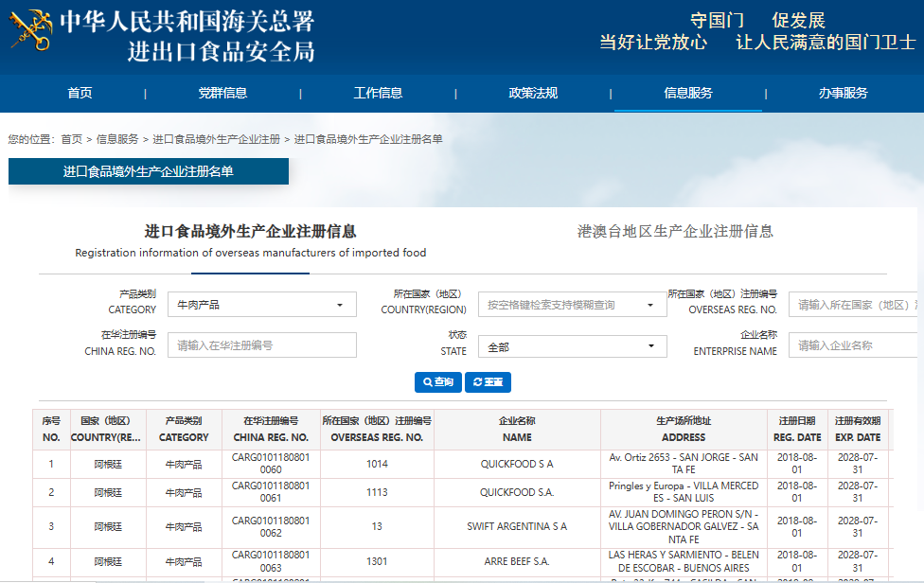Screen dimensions: 924x583
Task: Open the 工作信息 navigation menu
Action: pyautogui.click(x=378, y=93)
